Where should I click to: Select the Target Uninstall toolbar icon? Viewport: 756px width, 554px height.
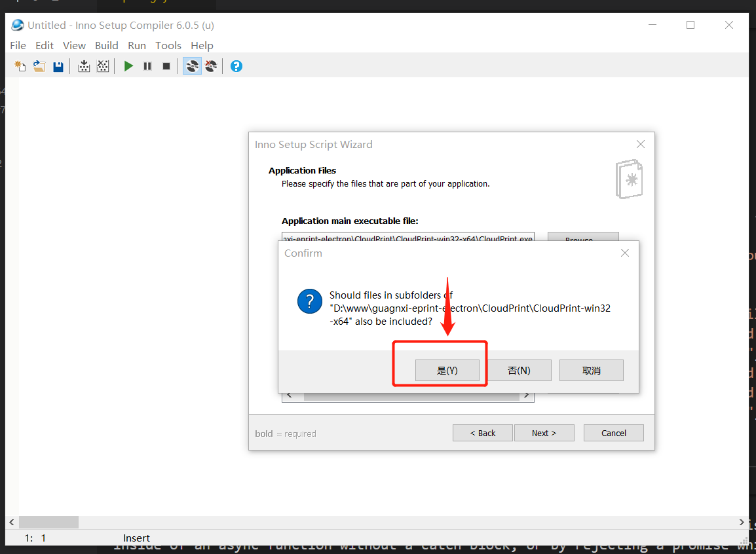[211, 67]
